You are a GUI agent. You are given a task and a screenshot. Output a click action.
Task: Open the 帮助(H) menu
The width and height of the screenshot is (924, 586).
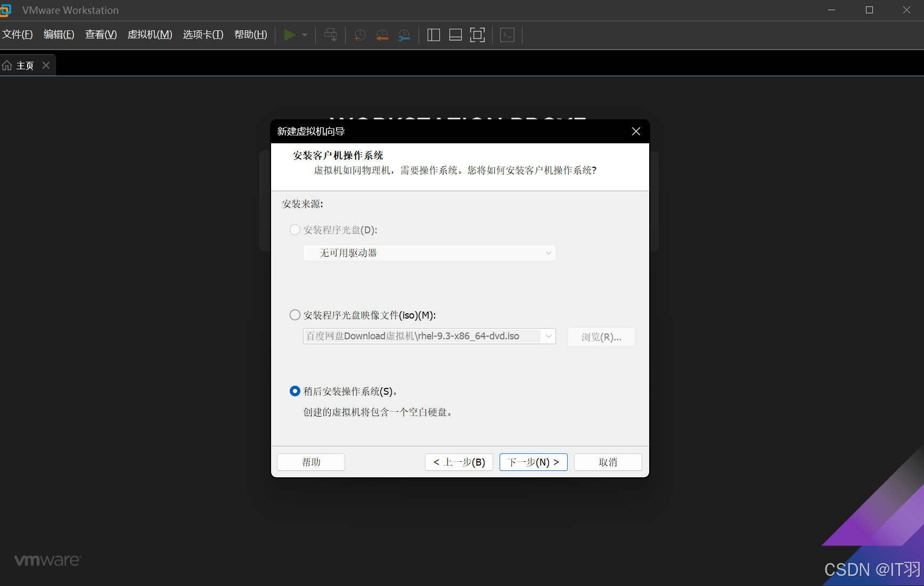tap(251, 35)
